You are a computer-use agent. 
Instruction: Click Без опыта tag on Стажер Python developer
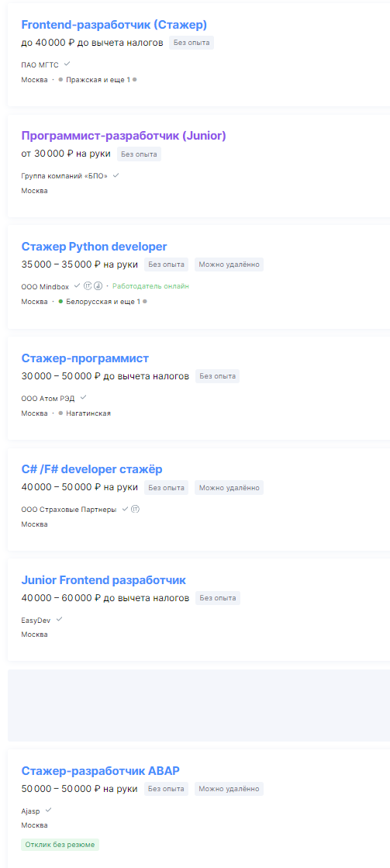pyautogui.click(x=167, y=265)
